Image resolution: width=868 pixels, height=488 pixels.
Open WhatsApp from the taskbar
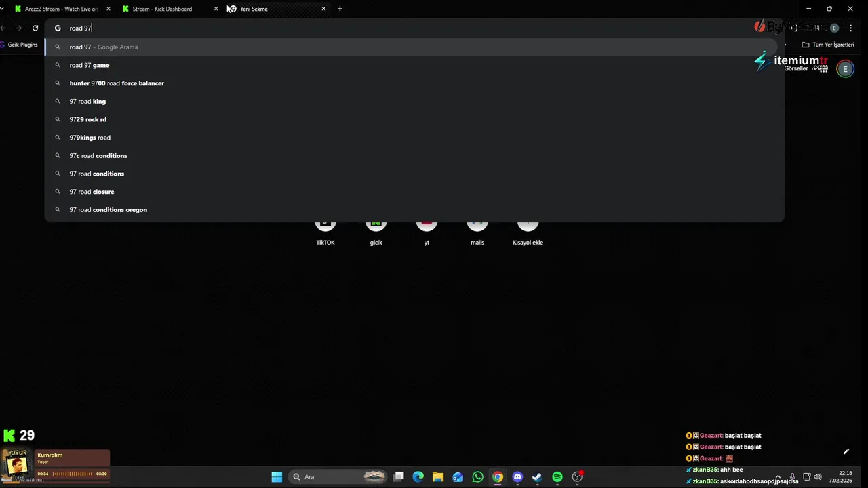point(478,476)
